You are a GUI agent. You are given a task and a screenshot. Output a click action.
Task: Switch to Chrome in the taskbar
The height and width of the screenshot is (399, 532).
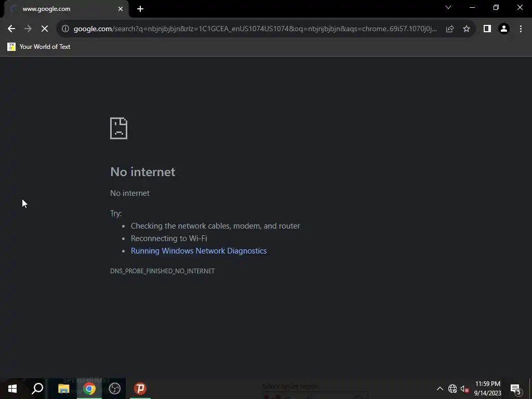pyautogui.click(x=89, y=389)
